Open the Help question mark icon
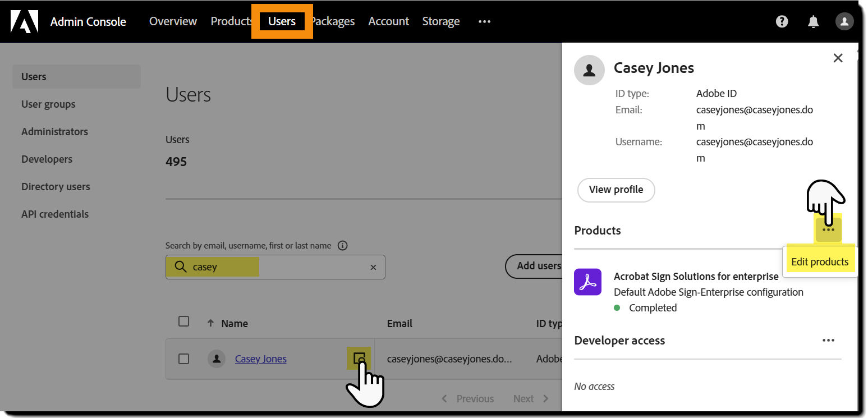The height and width of the screenshot is (418, 868). [x=782, y=21]
